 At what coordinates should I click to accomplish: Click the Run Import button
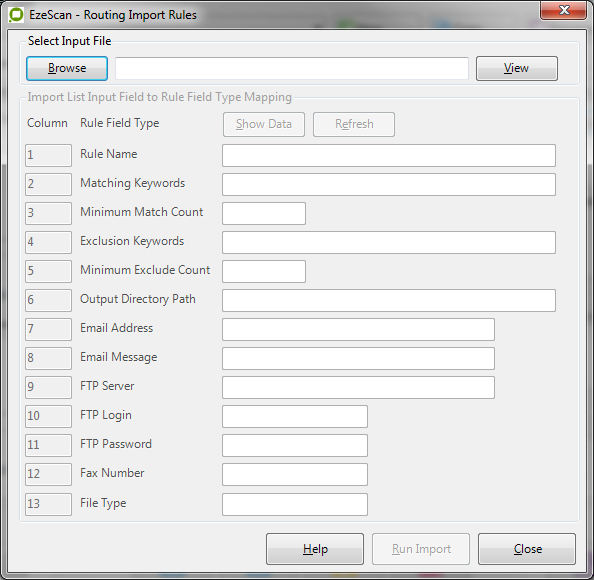click(421, 549)
